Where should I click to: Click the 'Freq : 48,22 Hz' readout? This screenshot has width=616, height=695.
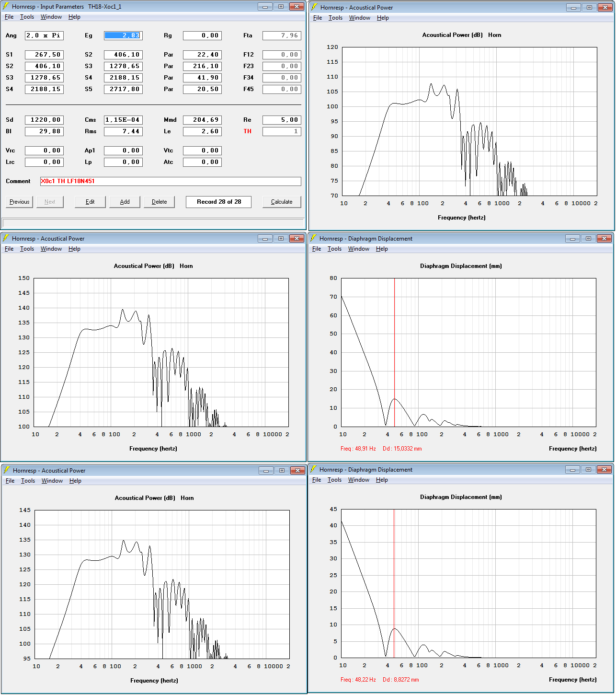(358, 680)
